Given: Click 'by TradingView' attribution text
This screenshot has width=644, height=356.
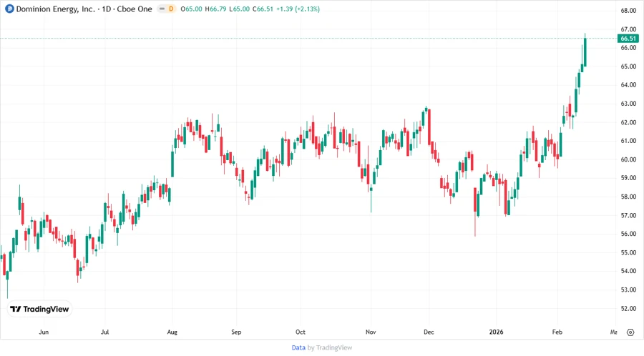Looking at the screenshot, I should point(330,348).
